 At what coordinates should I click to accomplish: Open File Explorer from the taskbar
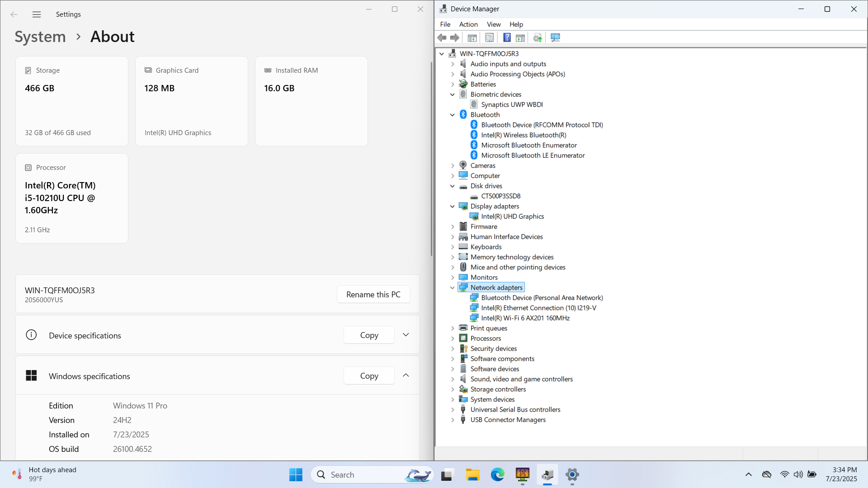click(x=473, y=474)
